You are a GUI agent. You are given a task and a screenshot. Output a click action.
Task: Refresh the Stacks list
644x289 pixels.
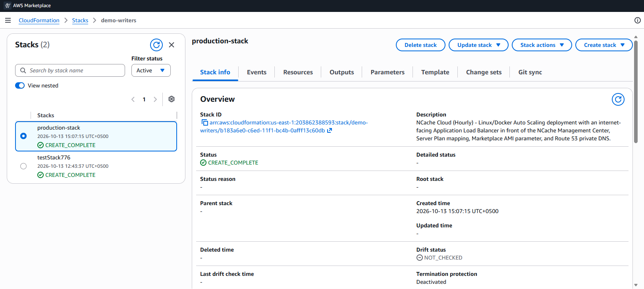(x=156, y=45)
